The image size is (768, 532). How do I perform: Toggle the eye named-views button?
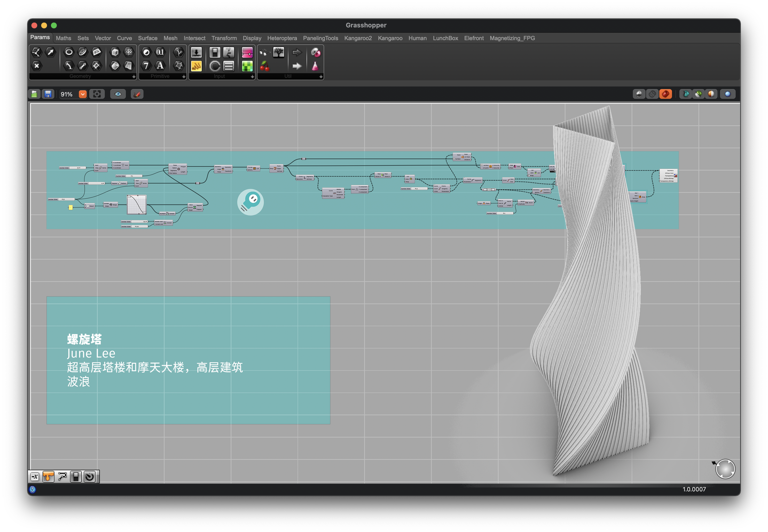118,94
